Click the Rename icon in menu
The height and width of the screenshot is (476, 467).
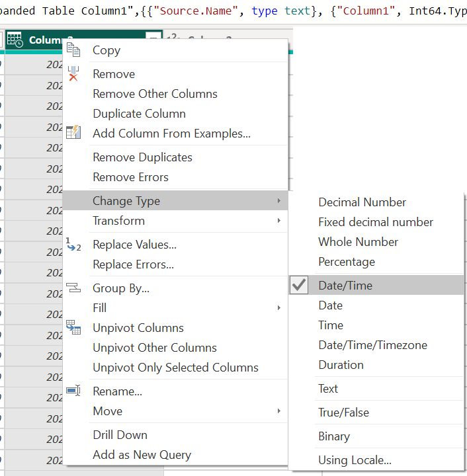(73, 391)
